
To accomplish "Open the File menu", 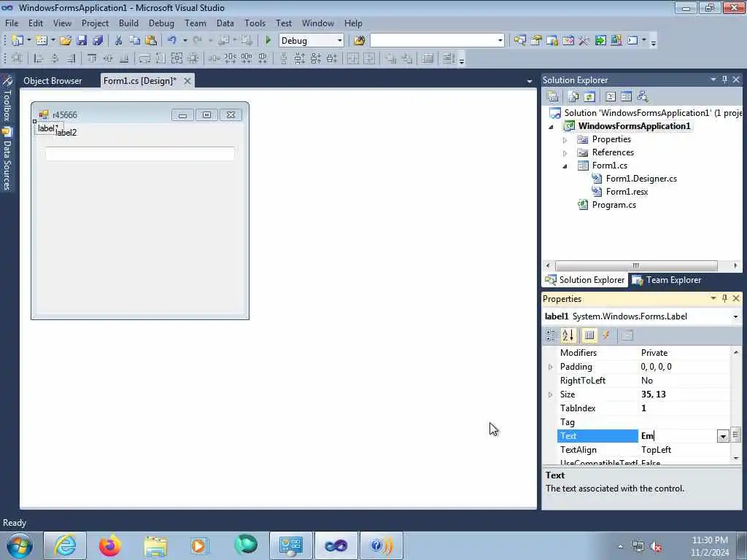I will tap(12, 23).
